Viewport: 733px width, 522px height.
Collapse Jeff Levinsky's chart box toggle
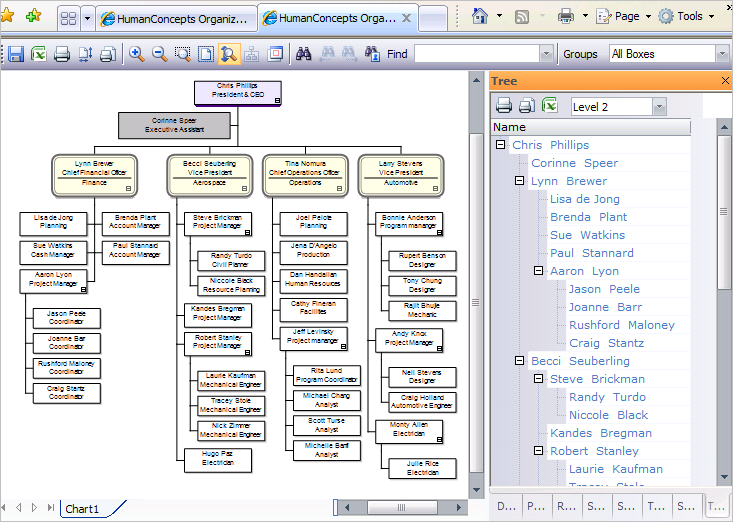[x=344, y=347]
